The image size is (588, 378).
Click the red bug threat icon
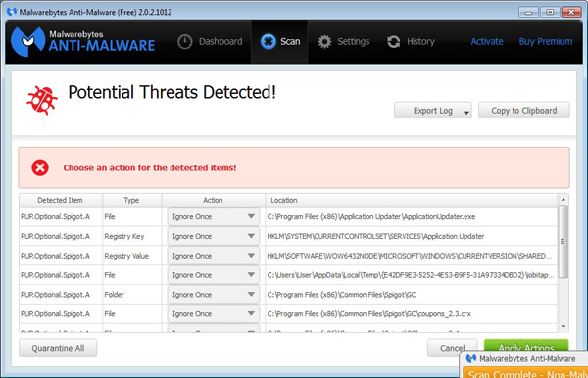pyautogui.click(x=42, y=100)
